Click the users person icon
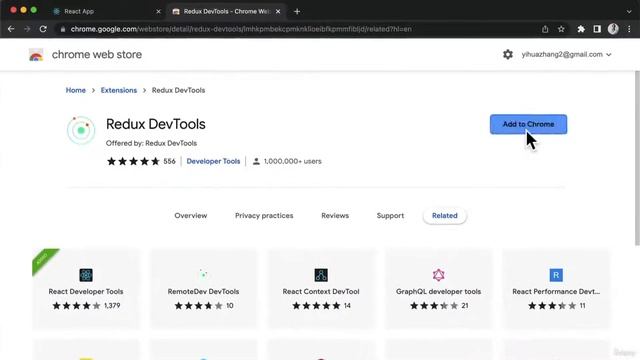This screenshot has height=360, width=640. 256,161
